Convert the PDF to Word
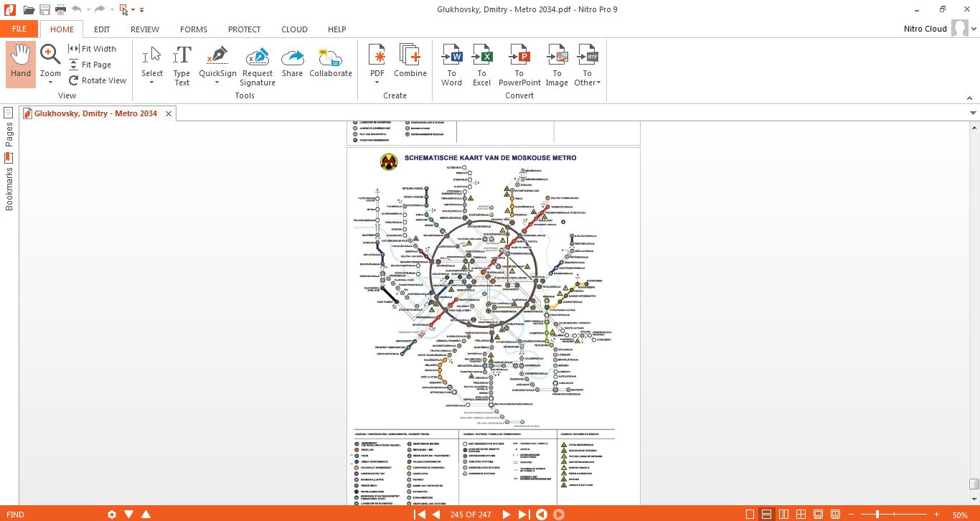Image resolution: width=980 pixels, height=521 pixels. (452, 65)
